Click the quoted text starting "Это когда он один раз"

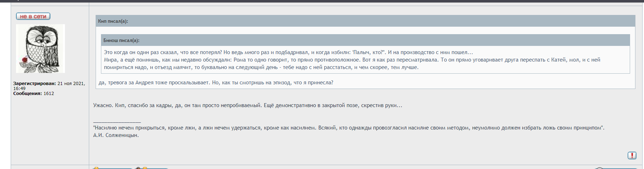288,52
